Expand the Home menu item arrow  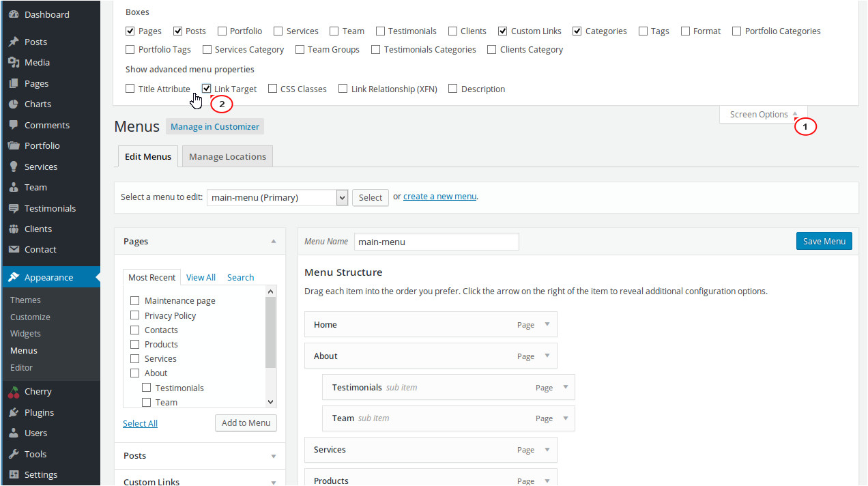click(547, 325)
